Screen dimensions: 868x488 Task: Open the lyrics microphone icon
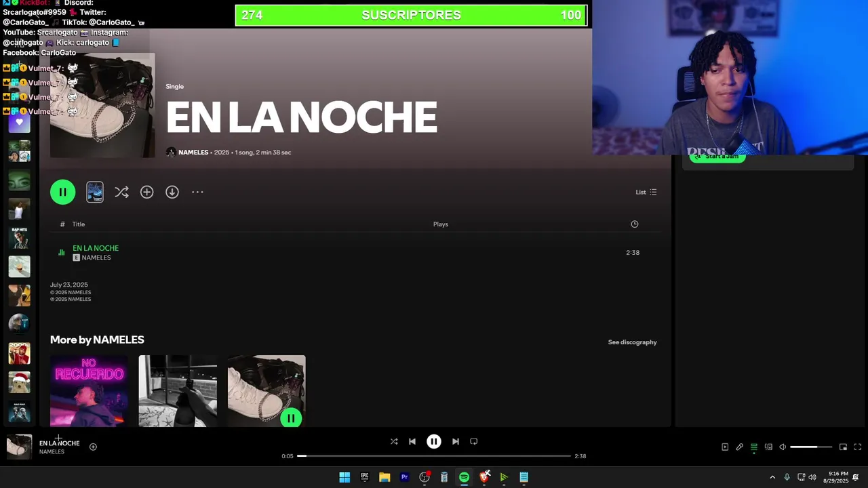coord(740,447)
